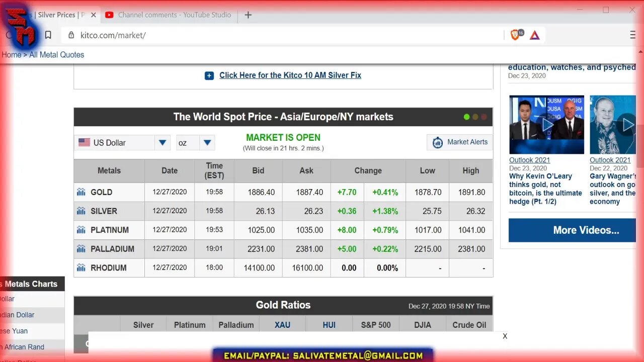644x362 pixels.
Task: Select the platinum change +0.79%
Action: coord(385,230)
